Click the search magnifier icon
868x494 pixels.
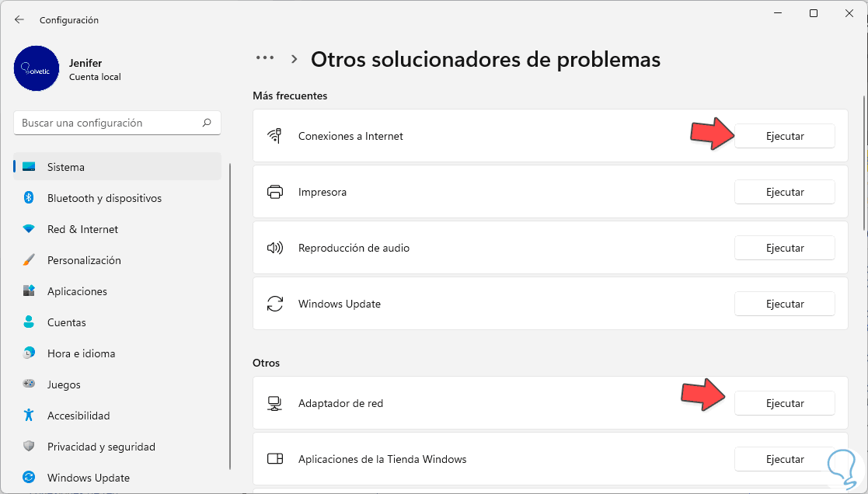[207, 123]
